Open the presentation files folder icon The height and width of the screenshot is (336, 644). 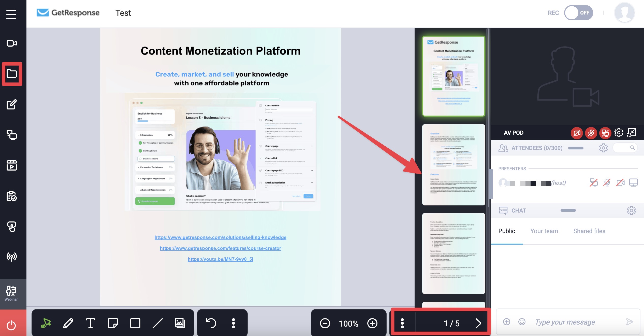point(12,74)
